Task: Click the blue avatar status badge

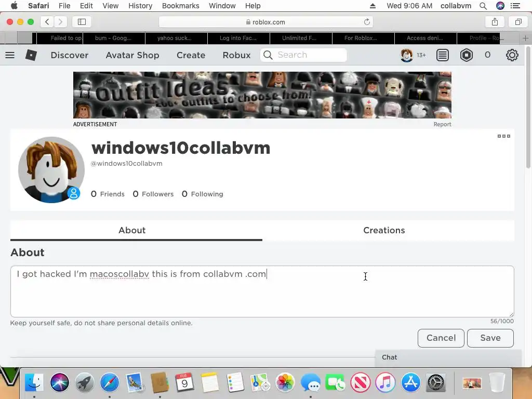Action: [x=74, y=193]
